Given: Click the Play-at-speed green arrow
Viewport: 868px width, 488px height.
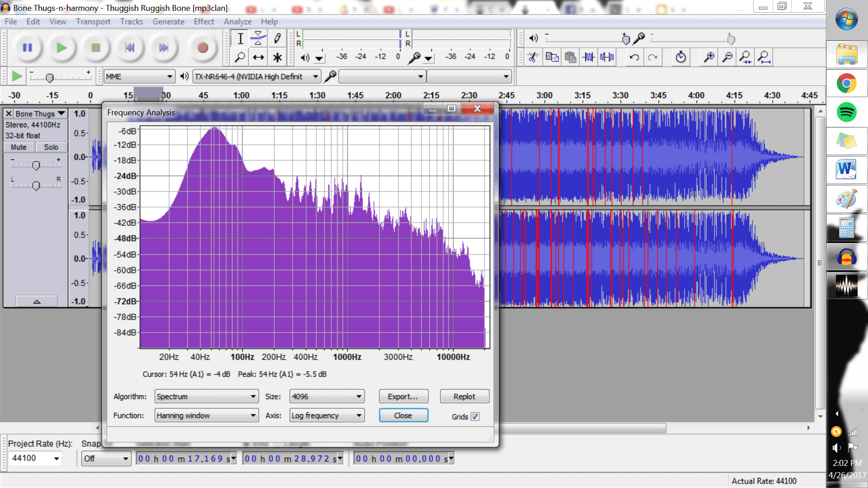Looking at the screenshot, I should point(16,76).
